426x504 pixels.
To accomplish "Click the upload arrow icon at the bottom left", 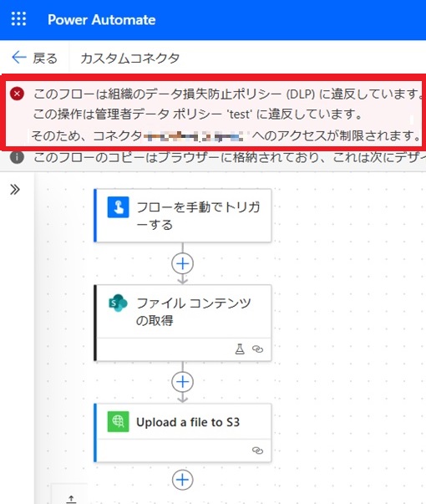I will (71, 498).
